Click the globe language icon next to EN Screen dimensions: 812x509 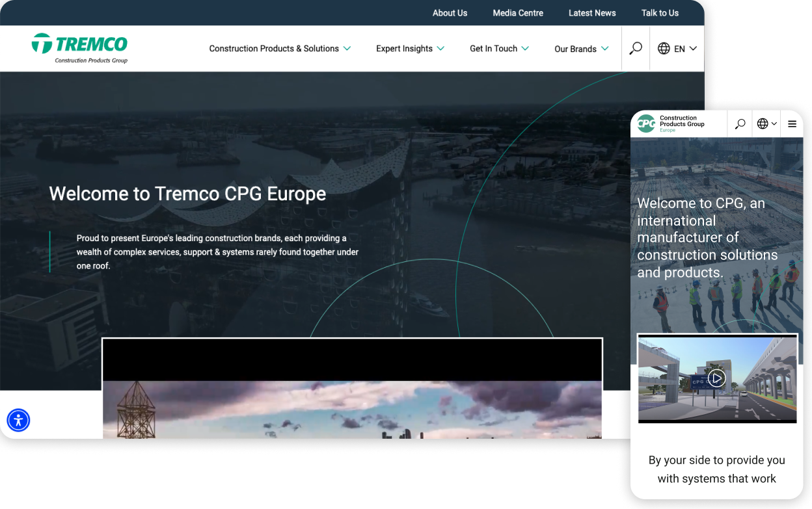[663, 48]
